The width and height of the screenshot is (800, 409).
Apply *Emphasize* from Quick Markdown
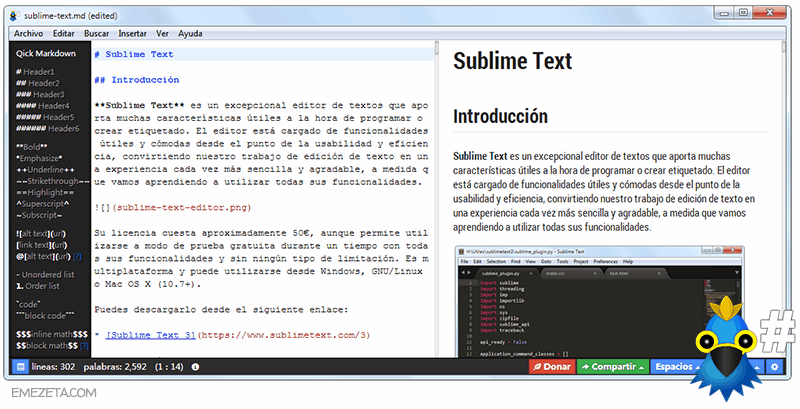tap(39, 158)
